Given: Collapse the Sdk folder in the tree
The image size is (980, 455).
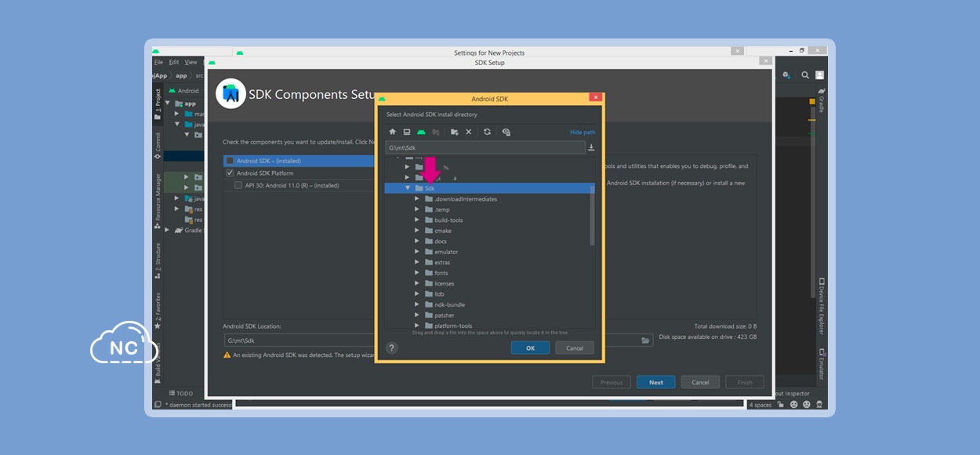Looking at the screenshot, I should coord(408,188).
